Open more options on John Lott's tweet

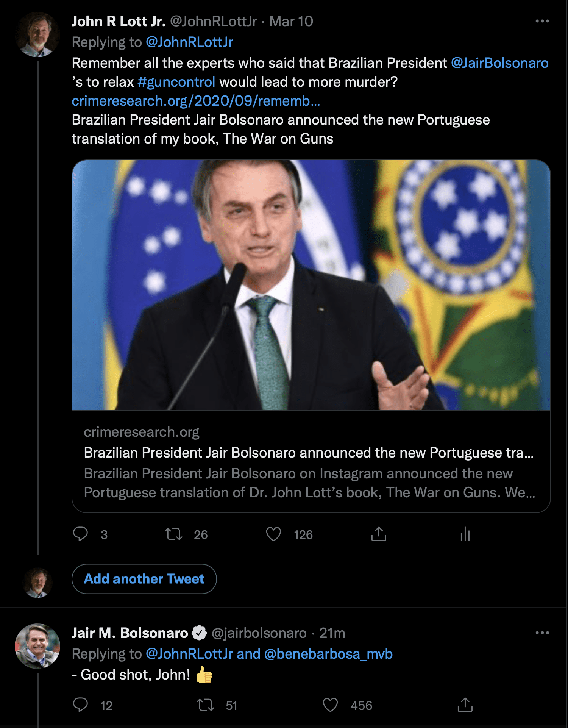(x=542, y=21)
